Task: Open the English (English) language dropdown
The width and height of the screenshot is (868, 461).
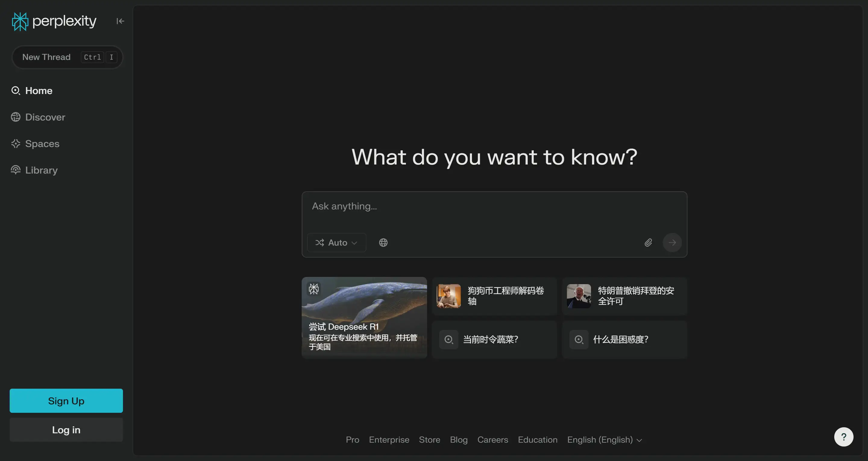Action: click(x=605, y=440)
